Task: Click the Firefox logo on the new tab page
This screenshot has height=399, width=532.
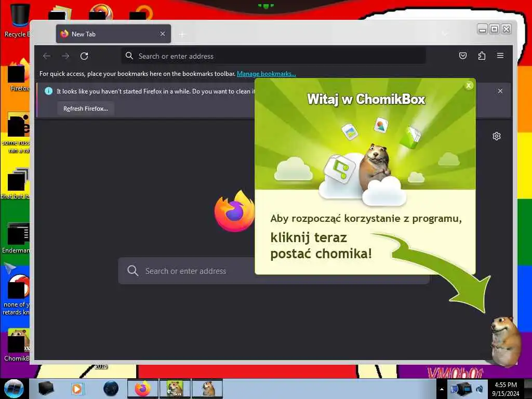Action: point(234,212)
